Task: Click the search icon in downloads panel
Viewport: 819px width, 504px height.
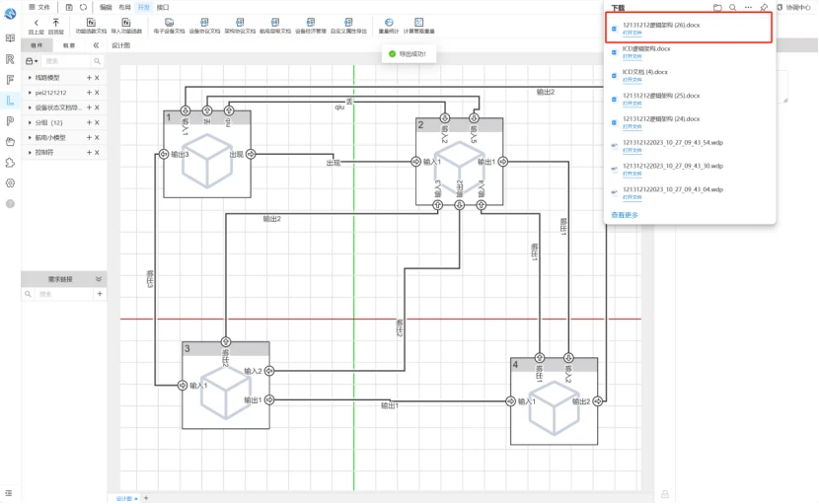Action: coord(733,7)
